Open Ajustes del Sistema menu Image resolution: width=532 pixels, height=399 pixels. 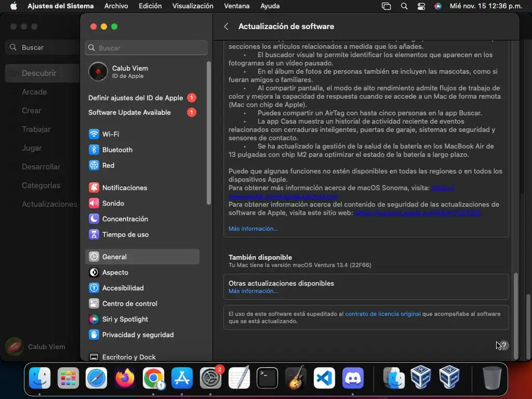coord(60,6)
